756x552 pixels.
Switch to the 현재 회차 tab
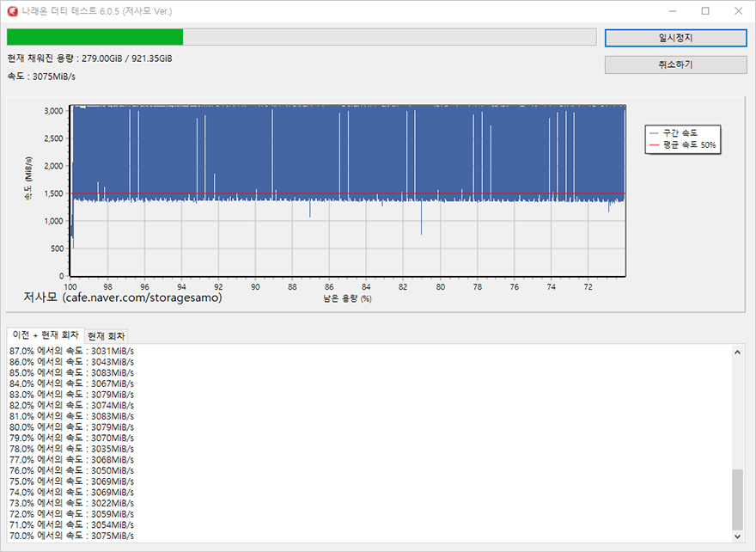pos(106,336)
